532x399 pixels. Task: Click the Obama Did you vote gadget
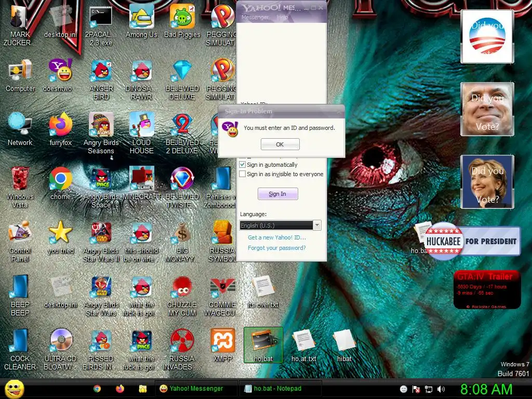click(x=487, y=36)
